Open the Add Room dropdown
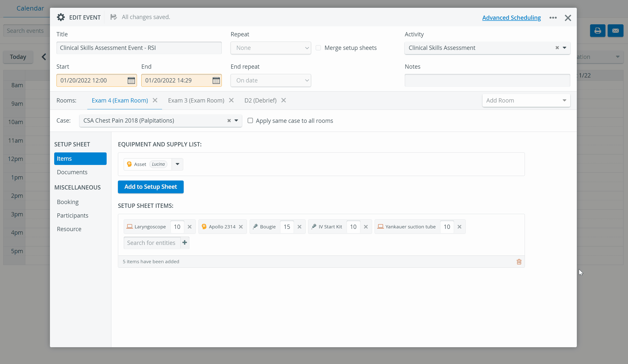 point(526,101)
